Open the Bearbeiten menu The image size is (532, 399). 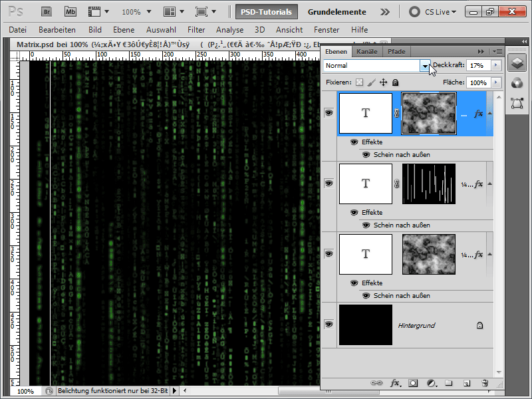point(57,30)
